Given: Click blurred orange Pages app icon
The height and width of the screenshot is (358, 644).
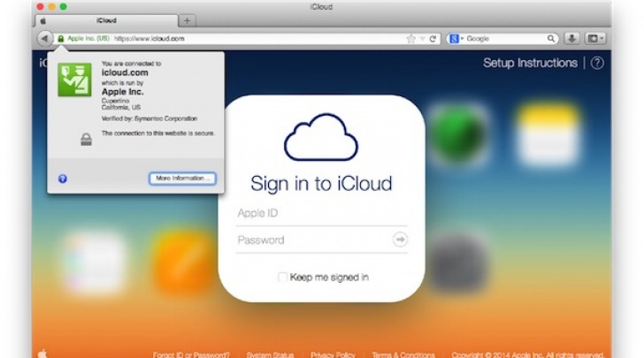Looking at the screenshot, I should point(183,263).
